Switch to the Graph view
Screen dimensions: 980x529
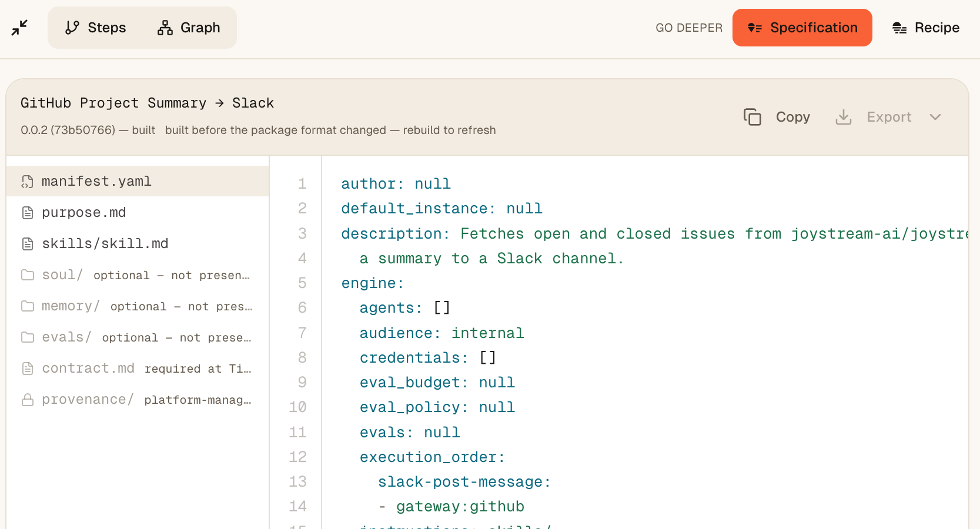click(189, 28)
